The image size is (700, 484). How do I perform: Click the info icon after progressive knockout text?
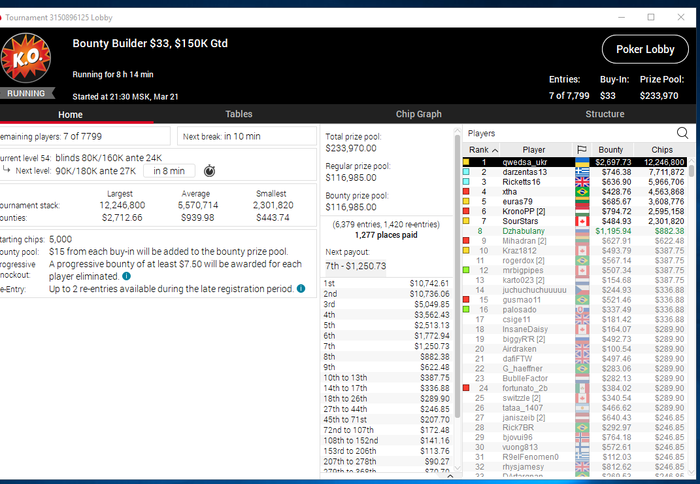(127, 276)
